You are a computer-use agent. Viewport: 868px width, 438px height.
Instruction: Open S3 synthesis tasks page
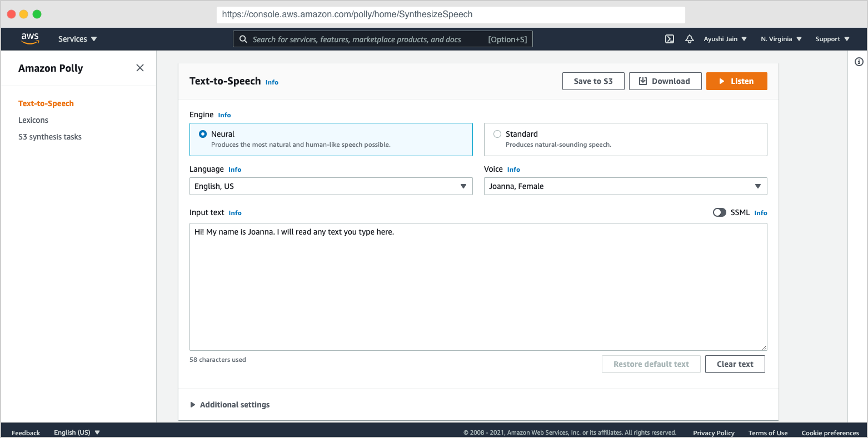pyautogui.click(x=50, y=137)
